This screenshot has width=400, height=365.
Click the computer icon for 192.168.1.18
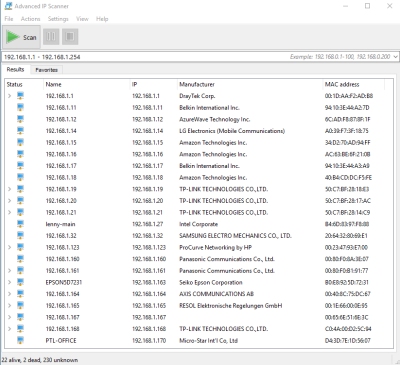(x=20, y=177)
